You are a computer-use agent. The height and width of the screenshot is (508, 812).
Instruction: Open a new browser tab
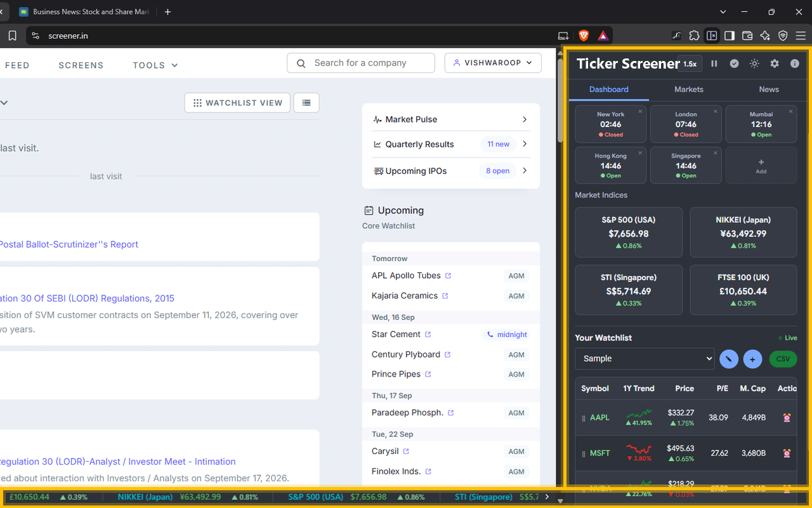(x=167, y=11)
